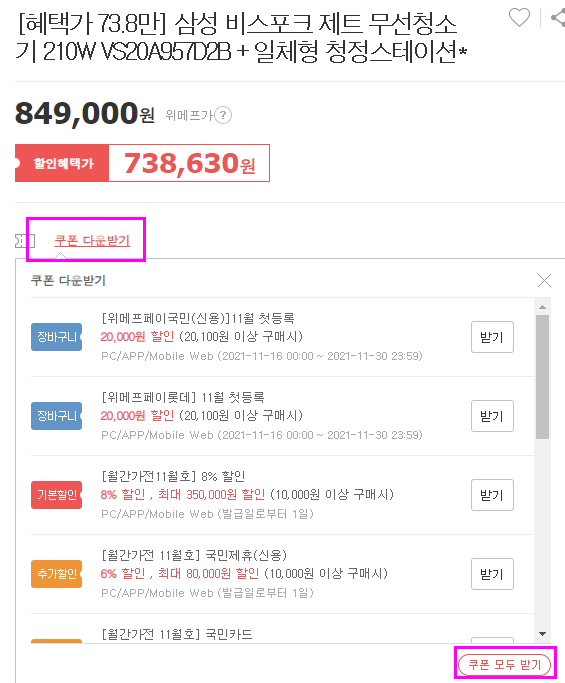Add product to wishlist with heart icon
The height and width of the screenshot is (683, 565).
pos(519,18)
